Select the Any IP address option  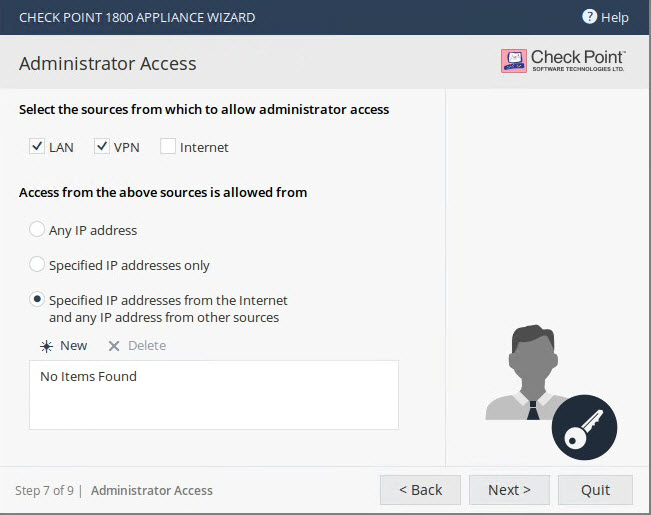(x=37, y=229)
